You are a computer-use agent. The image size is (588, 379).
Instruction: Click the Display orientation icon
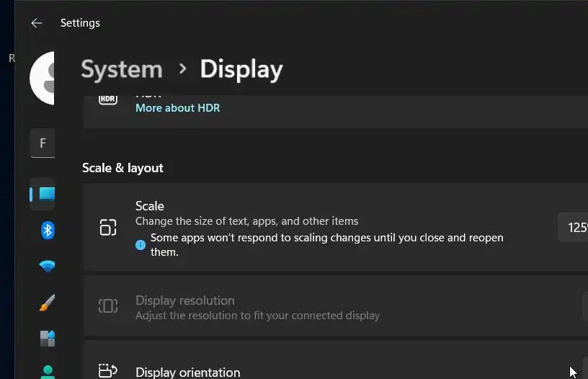point(107,370)
